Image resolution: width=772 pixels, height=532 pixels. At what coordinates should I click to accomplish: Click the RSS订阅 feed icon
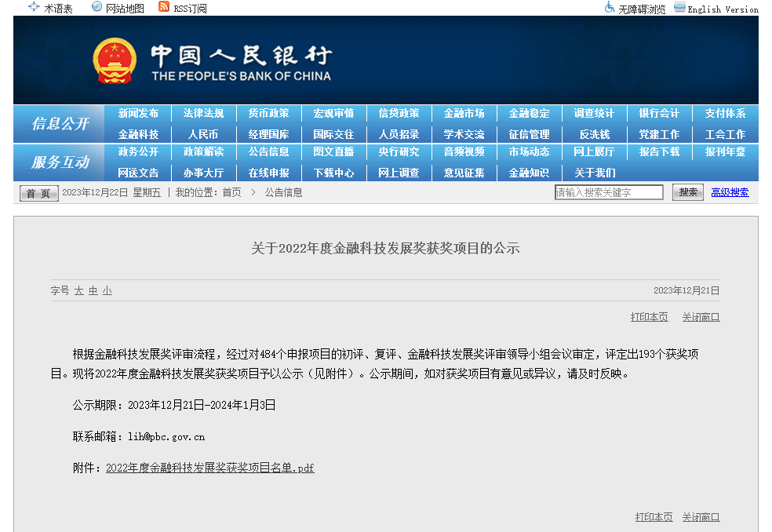pos(163,7)
